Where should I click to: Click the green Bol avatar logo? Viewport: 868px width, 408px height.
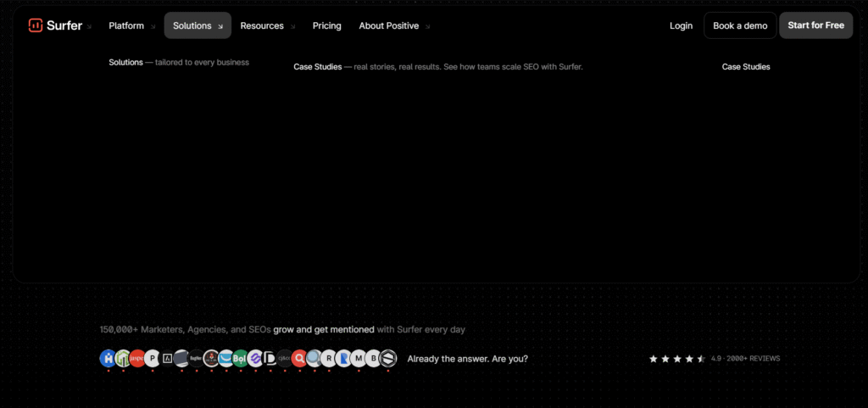[x=241, y=358]
